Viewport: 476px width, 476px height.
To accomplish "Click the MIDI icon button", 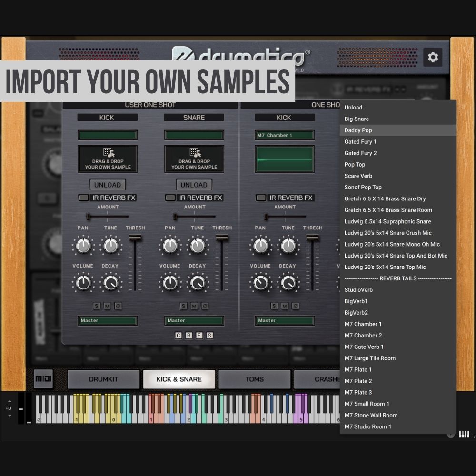I will pyautogui.click(x=43, y=379).
